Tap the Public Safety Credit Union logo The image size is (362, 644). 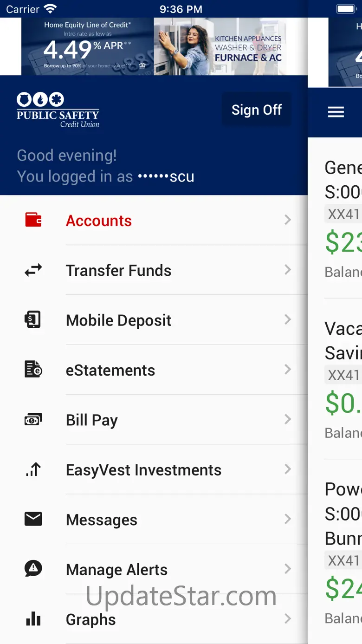pyautogui.click(x=58, y=110)
